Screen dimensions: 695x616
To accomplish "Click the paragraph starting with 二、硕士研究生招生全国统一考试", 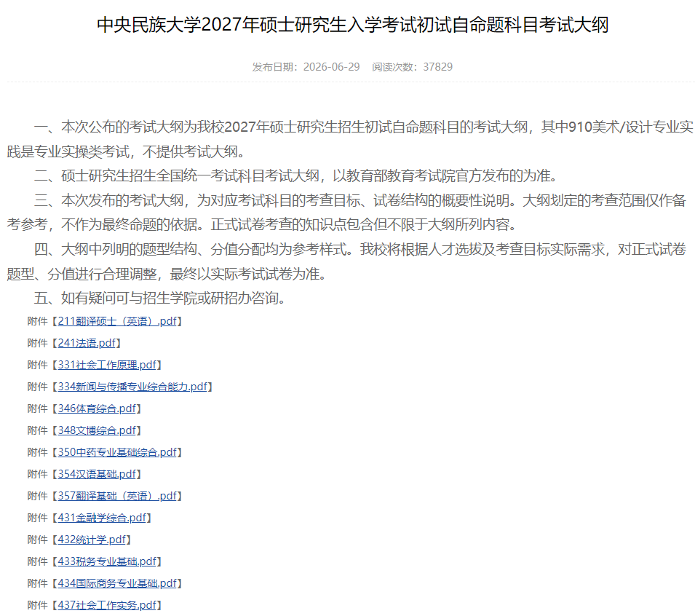I will (x=295, y=175).
